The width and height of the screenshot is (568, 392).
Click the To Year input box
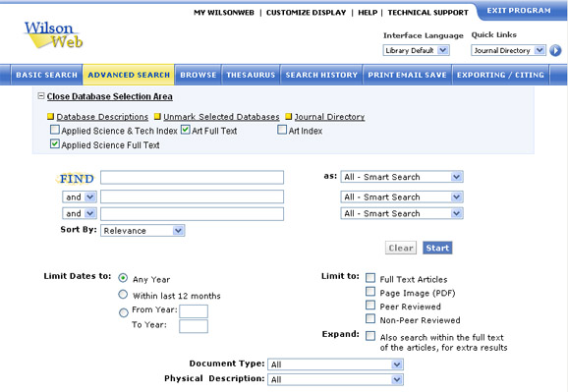point(194,326)
